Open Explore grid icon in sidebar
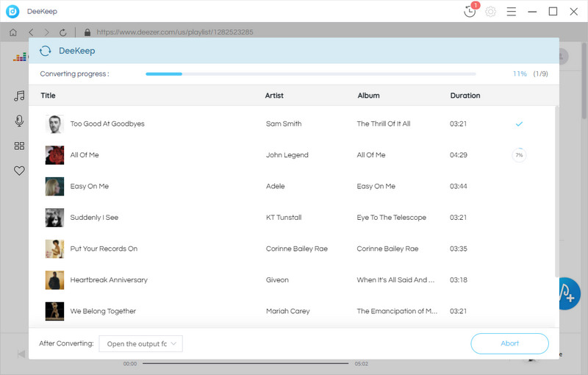This screenshot has height=375, width=588. (19, 146)
